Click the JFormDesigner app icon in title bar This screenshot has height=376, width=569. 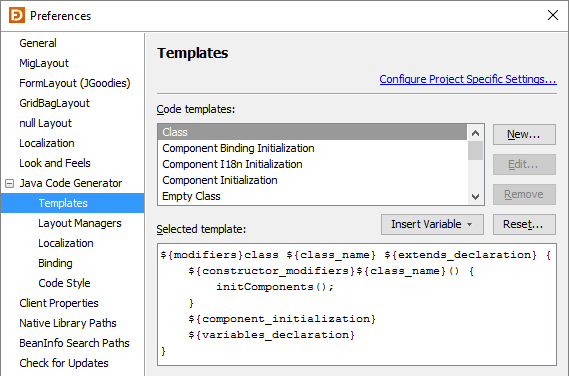[x=17, y=15]
